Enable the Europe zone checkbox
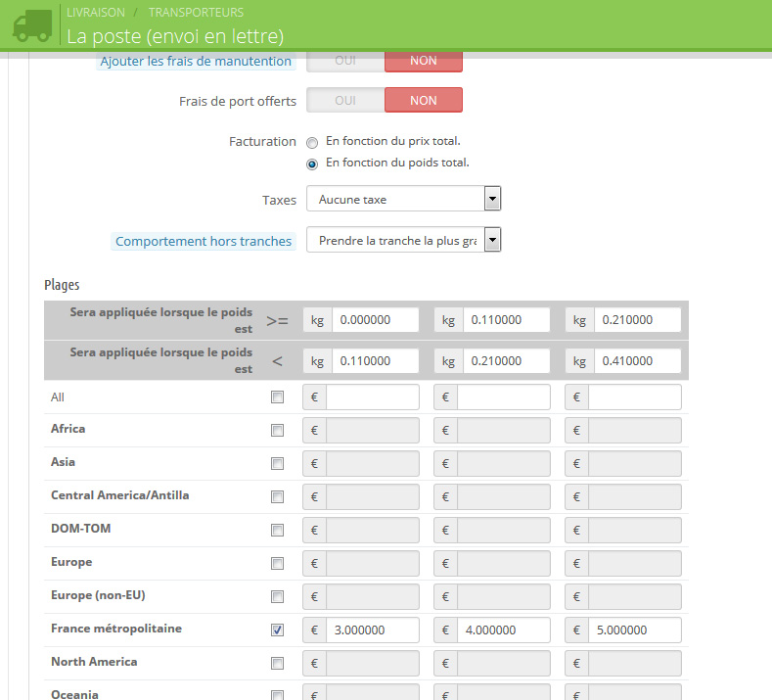 coord(277,564)
